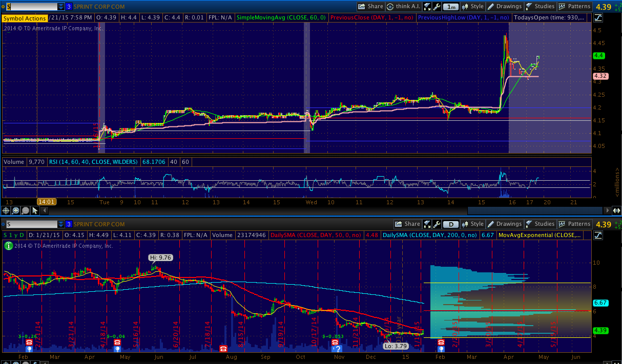Toggle the scale mode icon on top chart

(x=598, y=18)
